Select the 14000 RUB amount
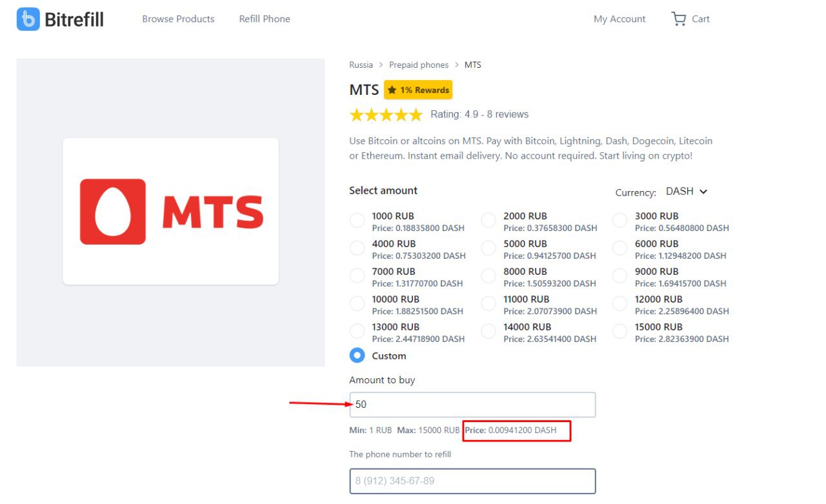The image size is (826, 504). tap(489, 332)
